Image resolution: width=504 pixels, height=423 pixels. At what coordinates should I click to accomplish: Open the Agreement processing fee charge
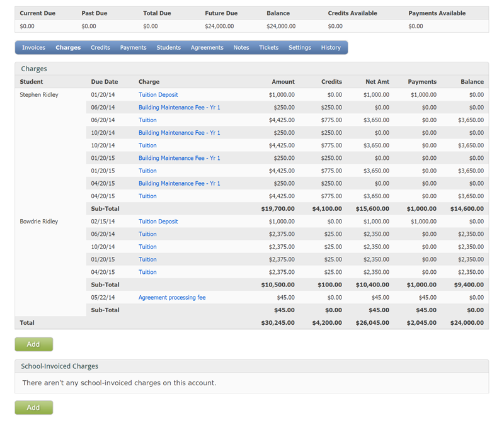(173, 297)
